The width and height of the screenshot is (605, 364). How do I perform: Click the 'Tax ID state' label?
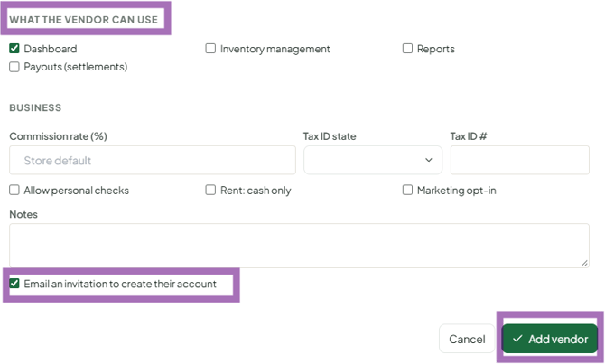pos(330,136)
